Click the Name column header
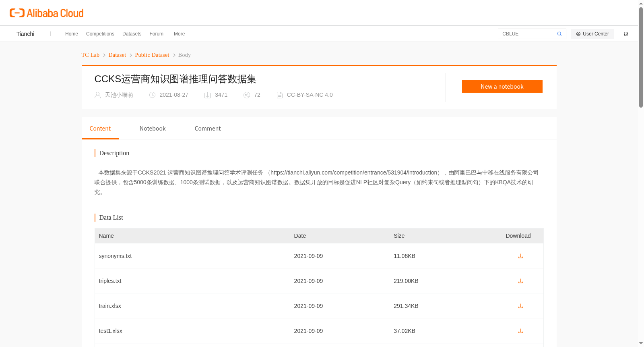The image size is (644, 347). click(106, 236)
